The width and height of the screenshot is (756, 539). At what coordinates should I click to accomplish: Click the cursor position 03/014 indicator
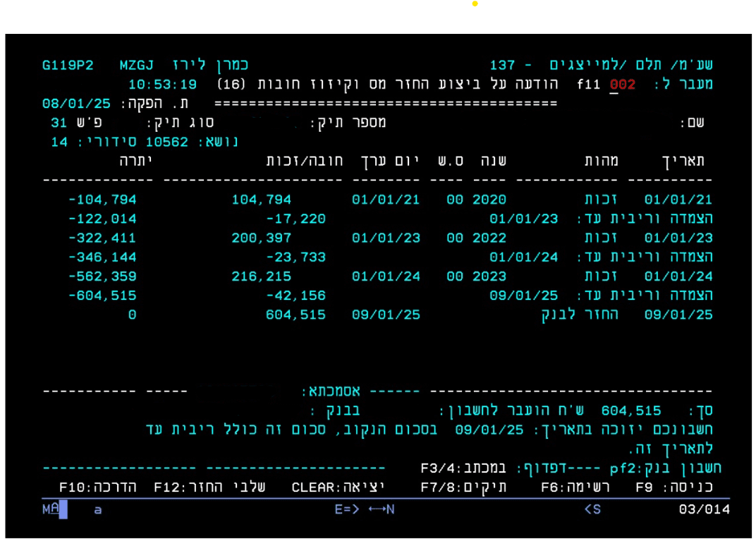click(704, 509)
